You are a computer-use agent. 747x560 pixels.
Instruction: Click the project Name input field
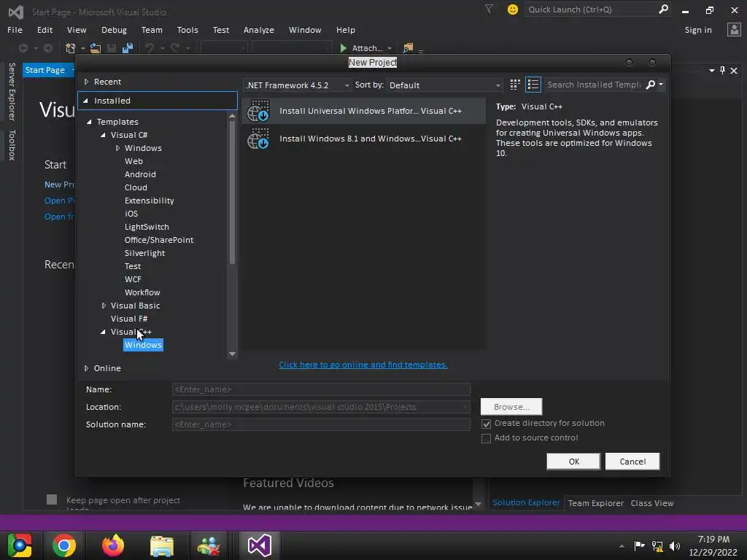point(321,389)
